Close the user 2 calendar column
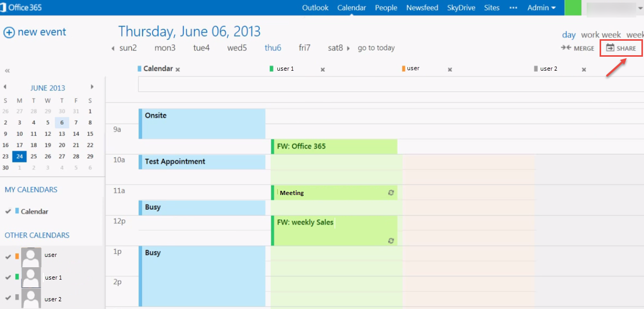 point(584,70)
